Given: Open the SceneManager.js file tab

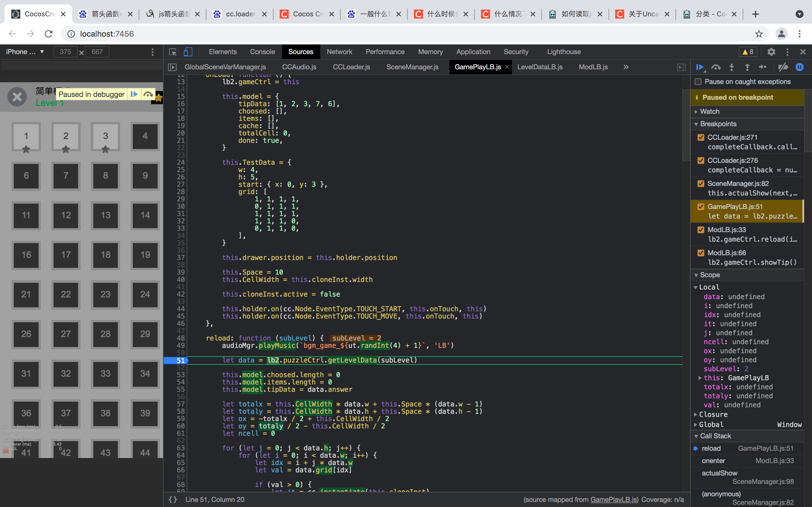Looking at the screenshot, I should (412, 67).
